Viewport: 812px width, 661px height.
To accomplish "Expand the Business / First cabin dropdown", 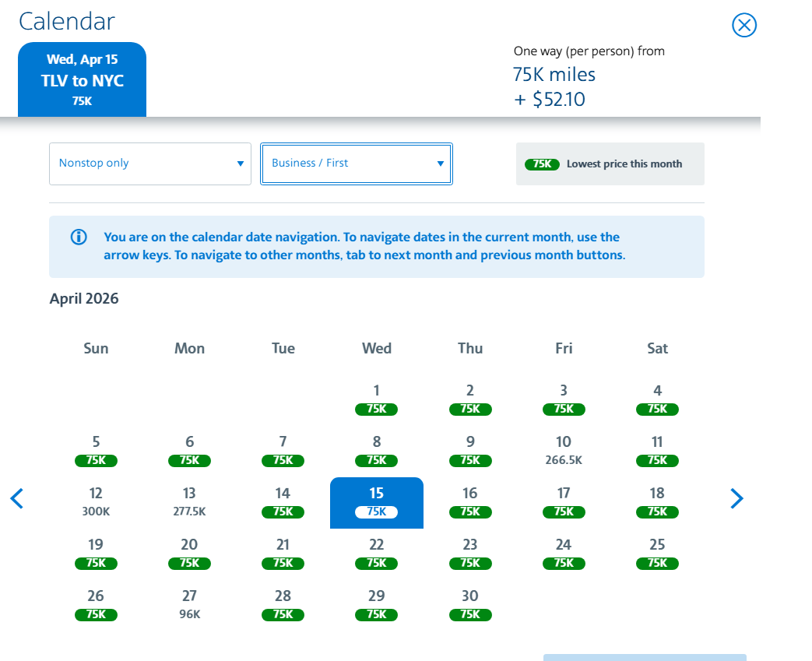I will [357, 163].
